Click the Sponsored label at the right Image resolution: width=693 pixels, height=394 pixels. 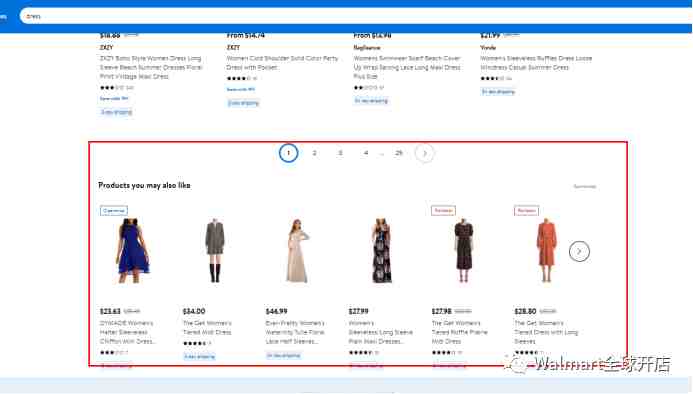click(x=585, y=186)
